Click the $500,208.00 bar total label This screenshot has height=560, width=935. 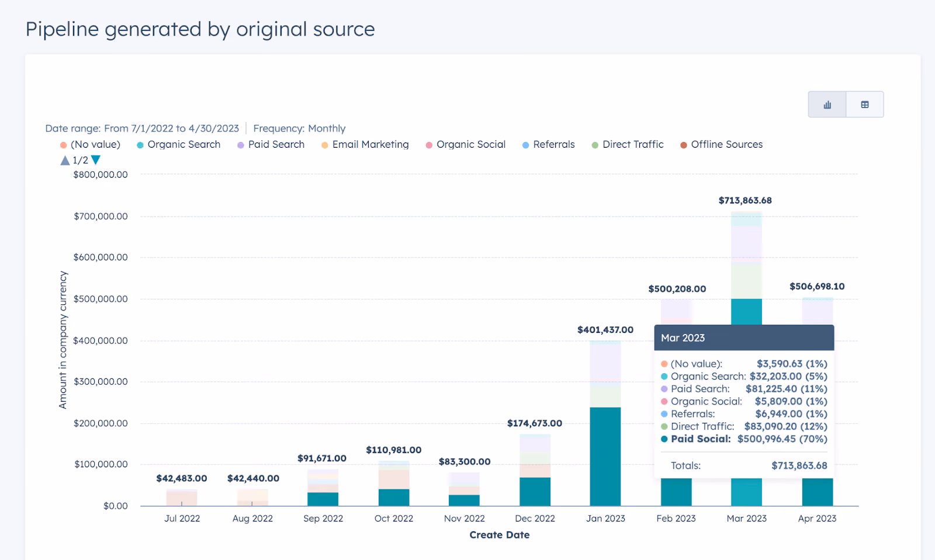click(x=677, y=289)
